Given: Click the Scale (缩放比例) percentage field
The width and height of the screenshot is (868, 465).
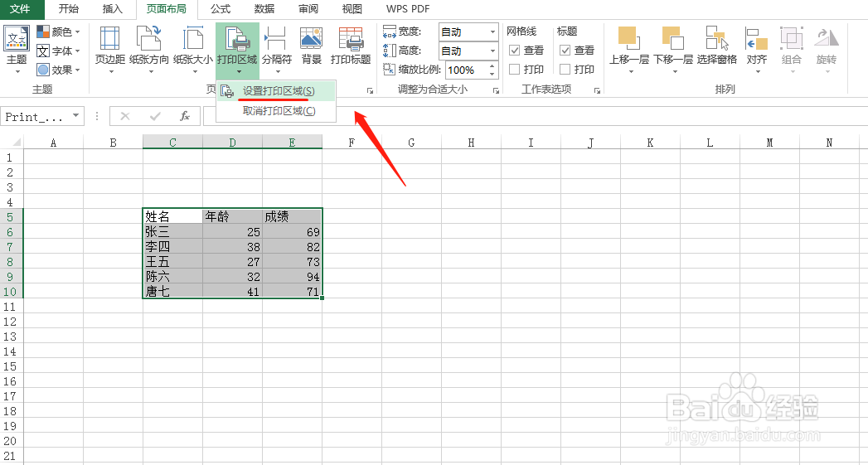Looking at the screenshot, I should (x=465, y=70).
